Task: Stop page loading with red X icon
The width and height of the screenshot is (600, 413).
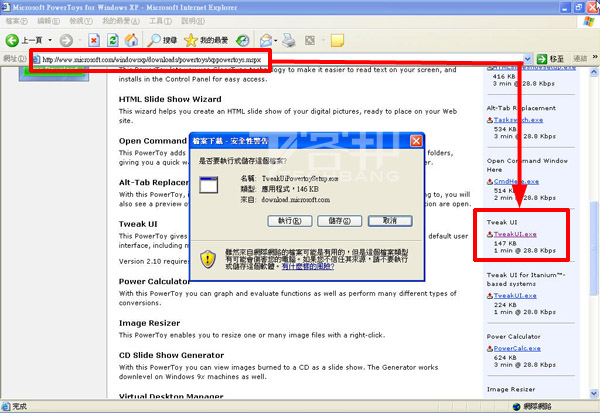Action: pos(94,40)
